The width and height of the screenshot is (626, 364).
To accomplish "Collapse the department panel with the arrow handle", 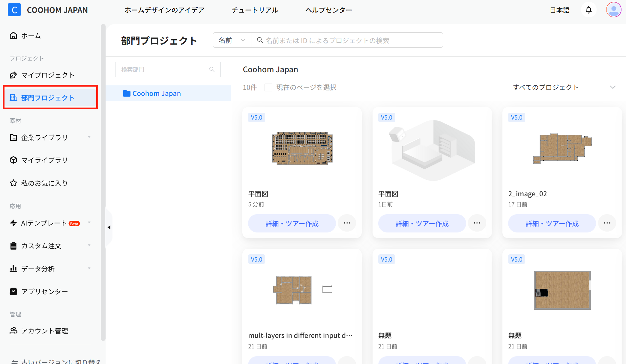I will (109, 227).
